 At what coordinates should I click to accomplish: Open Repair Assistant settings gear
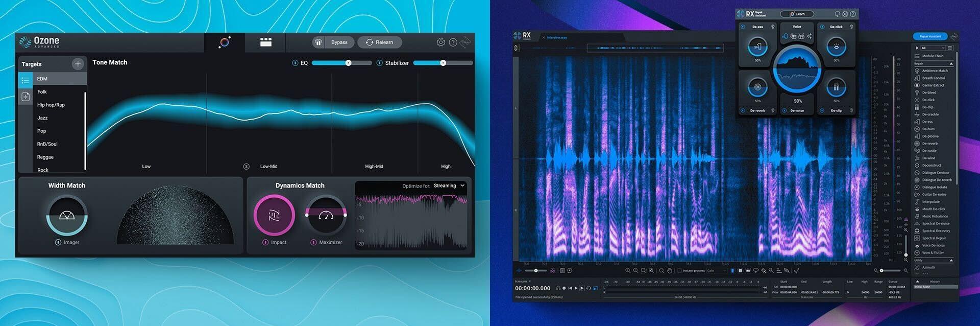[845, 14]
